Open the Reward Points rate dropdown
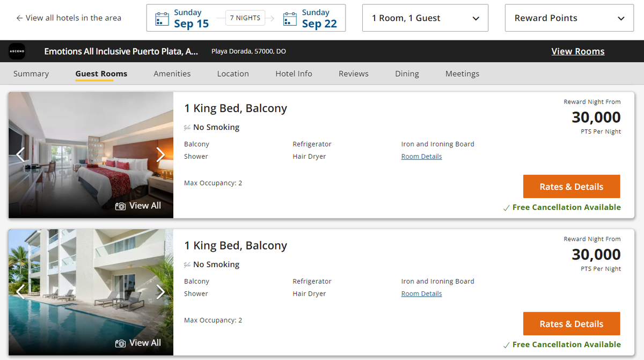Screen dimensions: 644x360 click(x=568, y=18)
